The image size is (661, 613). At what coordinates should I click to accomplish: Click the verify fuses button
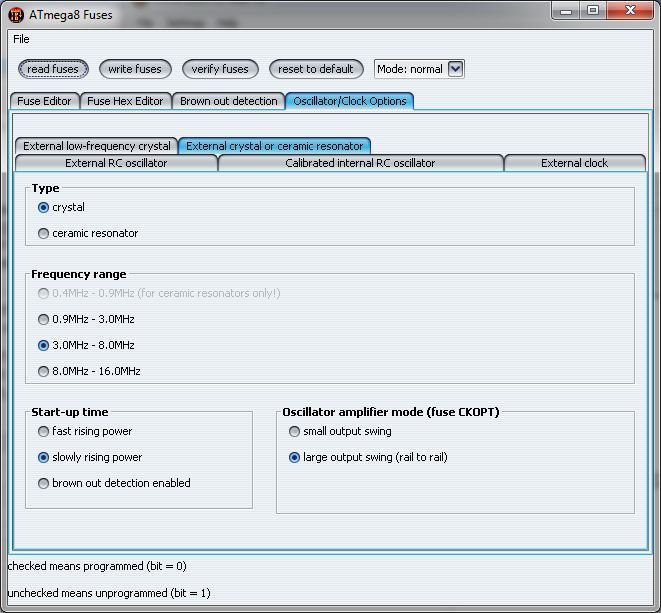pos(220,69)
